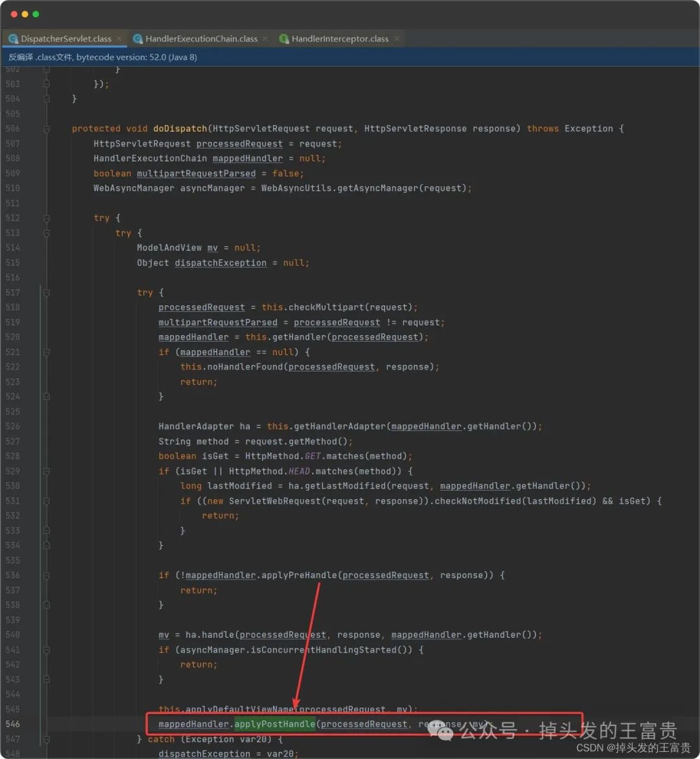
Task: Click line number 506 in the gutter
Action: pyautogui.click(x=12, y=129)
